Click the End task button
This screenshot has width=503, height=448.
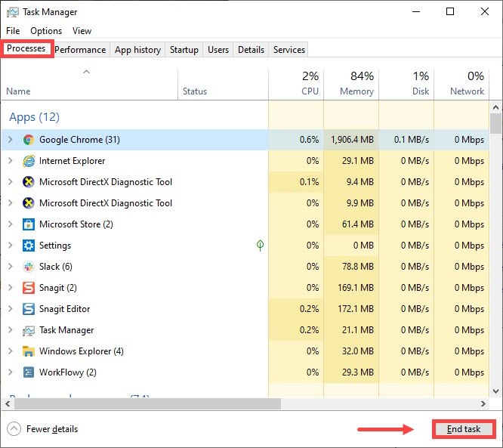pos(464,429)
